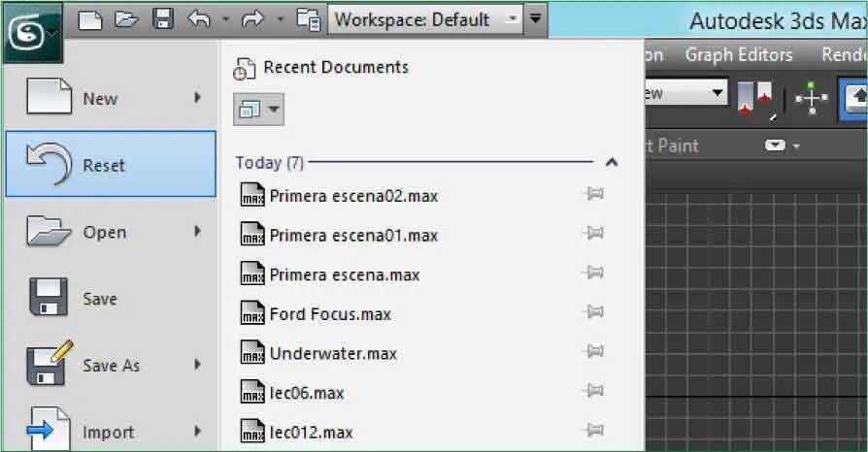Open the Undo history dropdown arrow

pyautogui.click(x=225, y=20)
